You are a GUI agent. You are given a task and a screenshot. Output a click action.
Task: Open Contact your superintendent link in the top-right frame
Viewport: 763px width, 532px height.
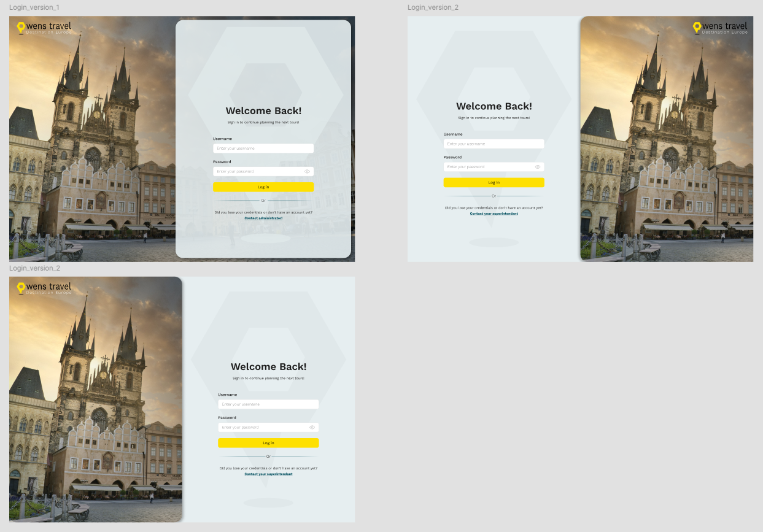pos(494,214)
